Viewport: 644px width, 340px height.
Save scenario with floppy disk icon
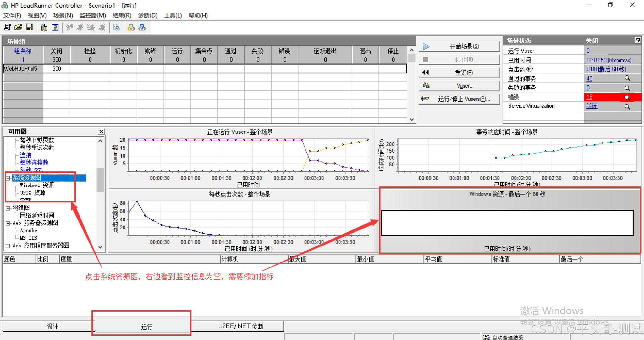[x=29, y=28]
